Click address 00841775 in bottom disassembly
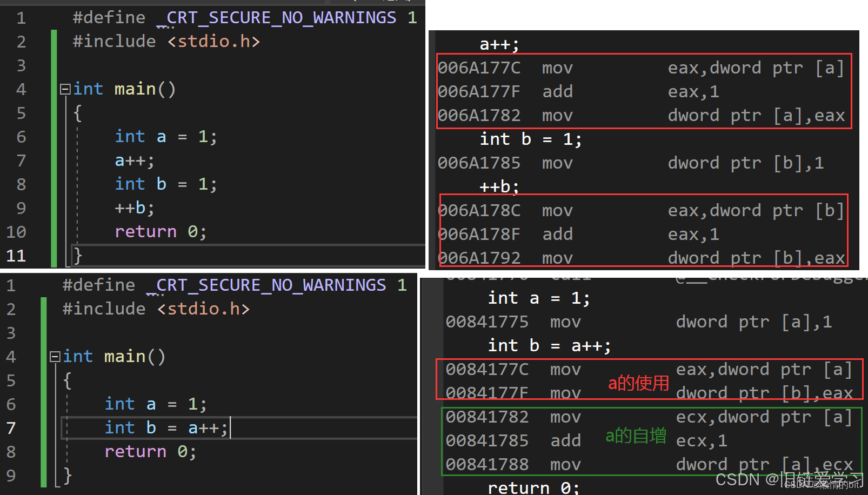868x495 pixels. point(487,322)
